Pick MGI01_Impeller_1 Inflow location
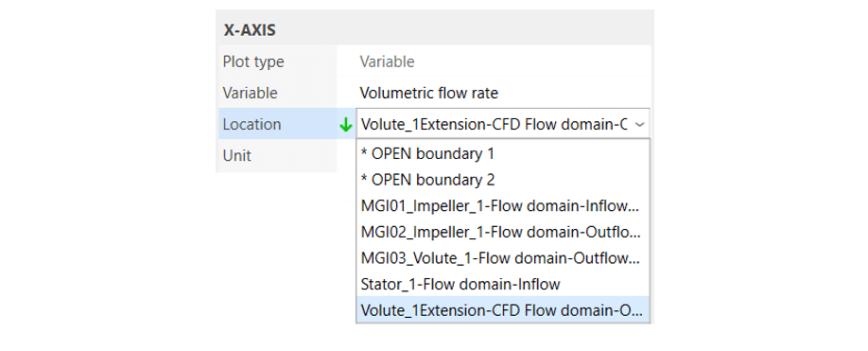868x351 pixels. tap(503, 206)
